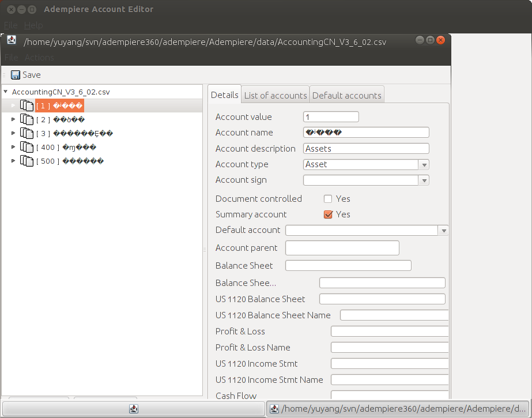Click the toolbar drag handle beside Save

point(4,75)
